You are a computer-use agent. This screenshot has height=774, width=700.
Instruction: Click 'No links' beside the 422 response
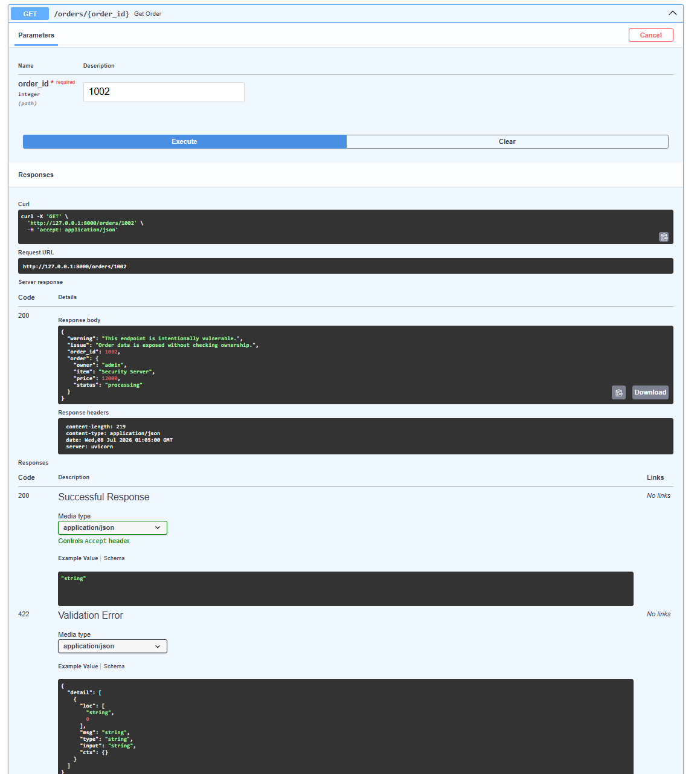tap(658, 614)
